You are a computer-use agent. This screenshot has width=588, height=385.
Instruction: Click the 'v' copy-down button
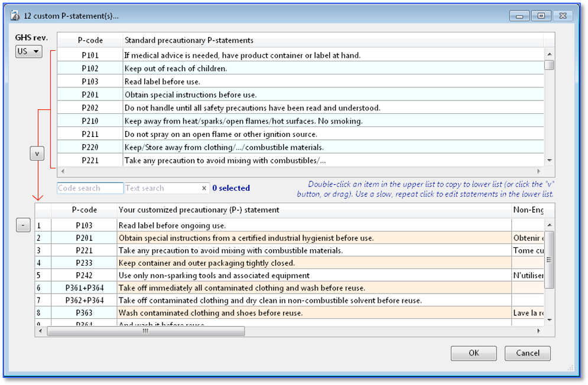pos(37,154)
